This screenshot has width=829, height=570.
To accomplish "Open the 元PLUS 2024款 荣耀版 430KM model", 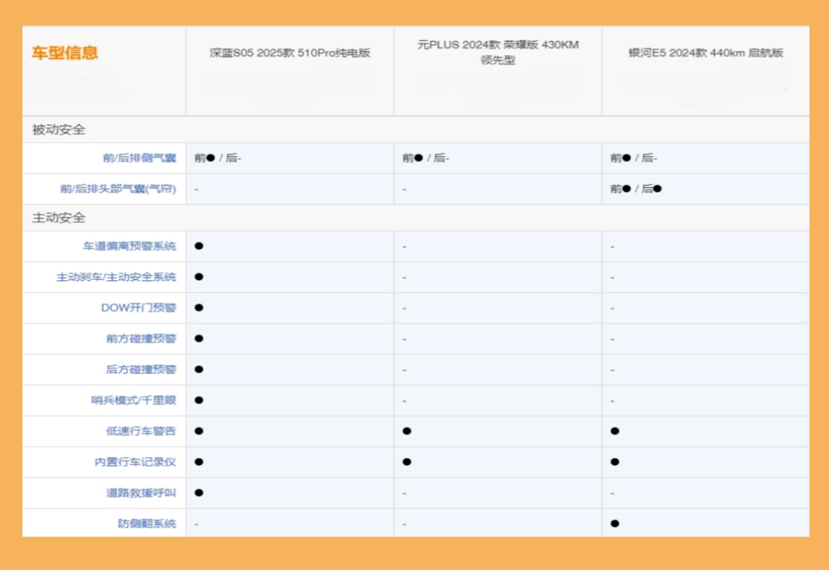I will (x=498, y=52).
